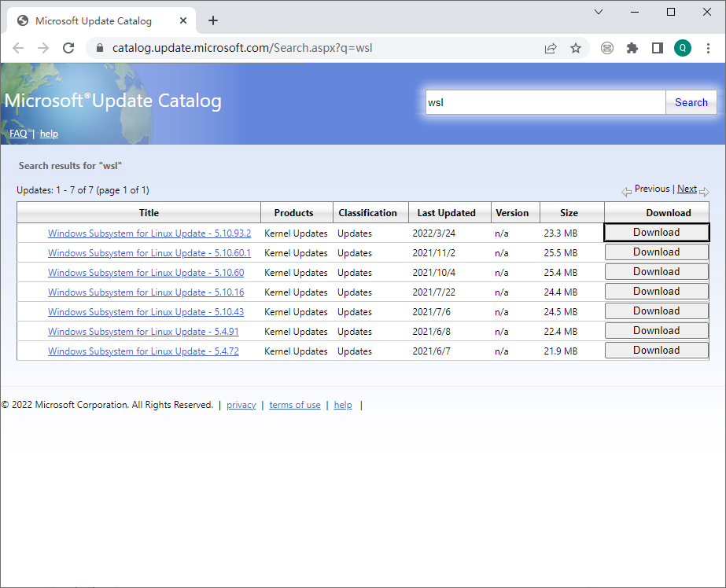Image resolution: width=726 pixels, height=588 pixels.
Task: Click the Search results for "wsl" heading
Action: pyautogui.click(x=70, y=166)
